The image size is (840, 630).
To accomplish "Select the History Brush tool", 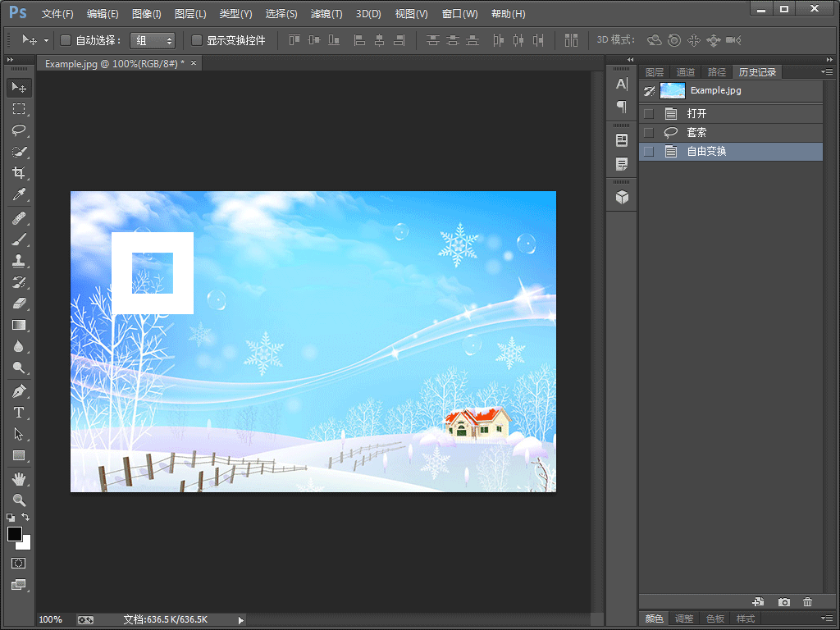I will 19,282.
